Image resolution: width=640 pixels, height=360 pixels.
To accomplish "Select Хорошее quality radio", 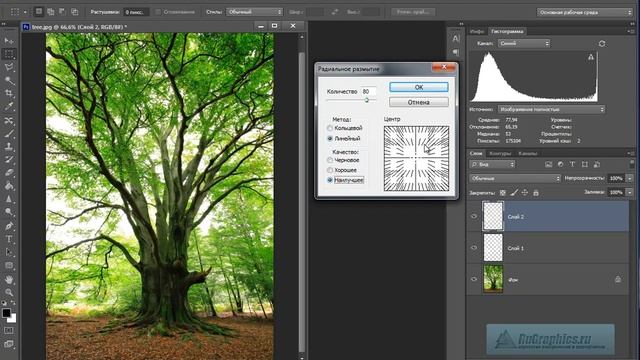I will [330, 170].
